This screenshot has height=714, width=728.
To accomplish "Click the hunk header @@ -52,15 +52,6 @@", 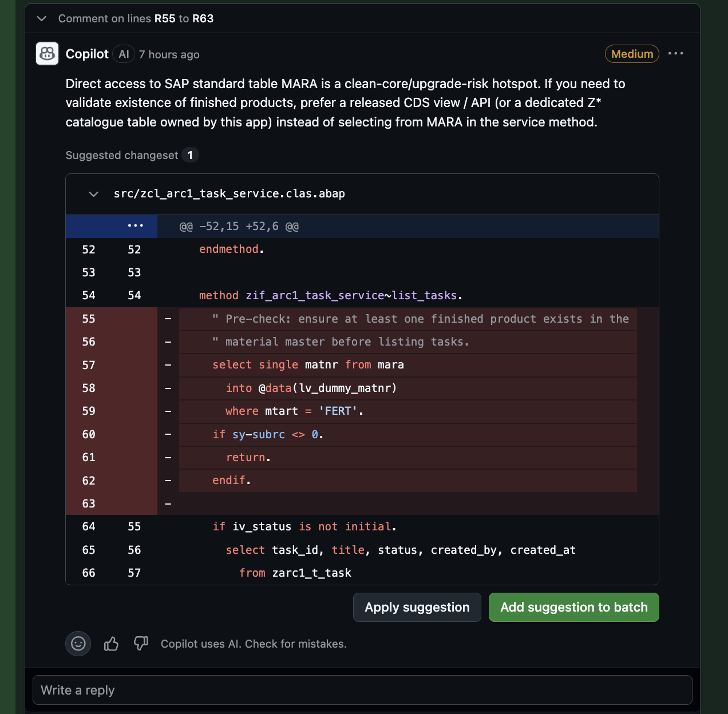I will (x=239, y=227).
